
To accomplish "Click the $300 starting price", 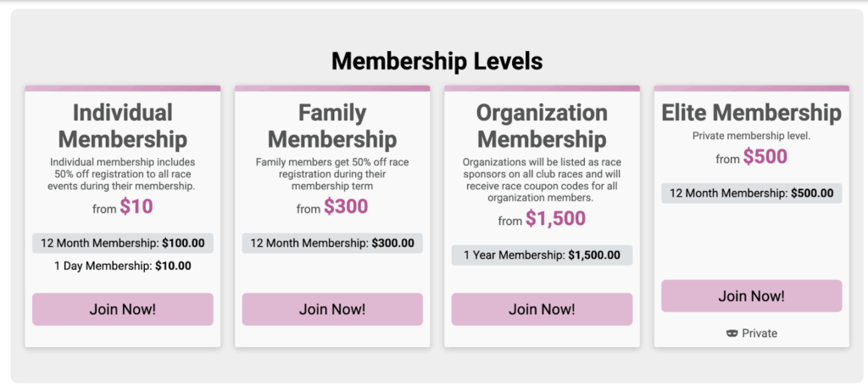I will 346,206.
